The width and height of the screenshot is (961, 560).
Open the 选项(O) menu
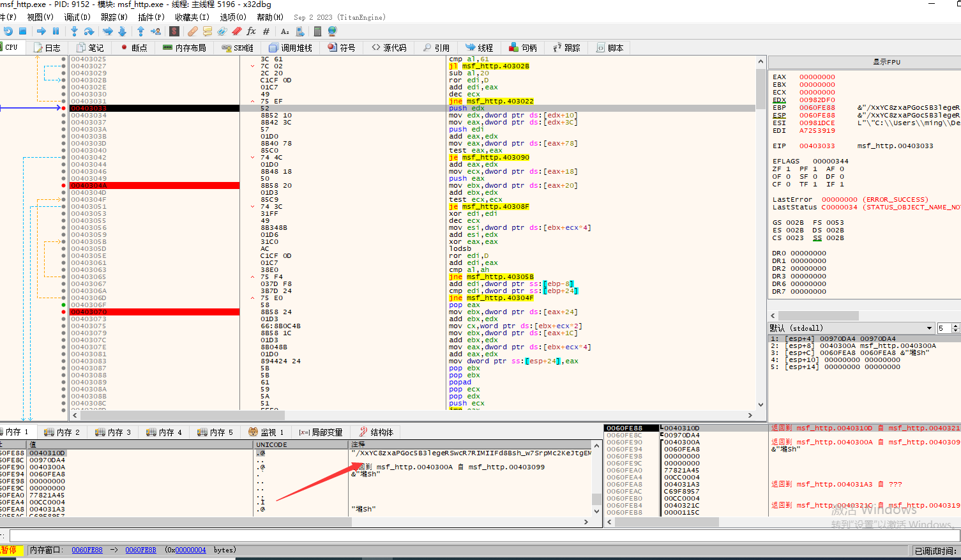click(233, 17)
